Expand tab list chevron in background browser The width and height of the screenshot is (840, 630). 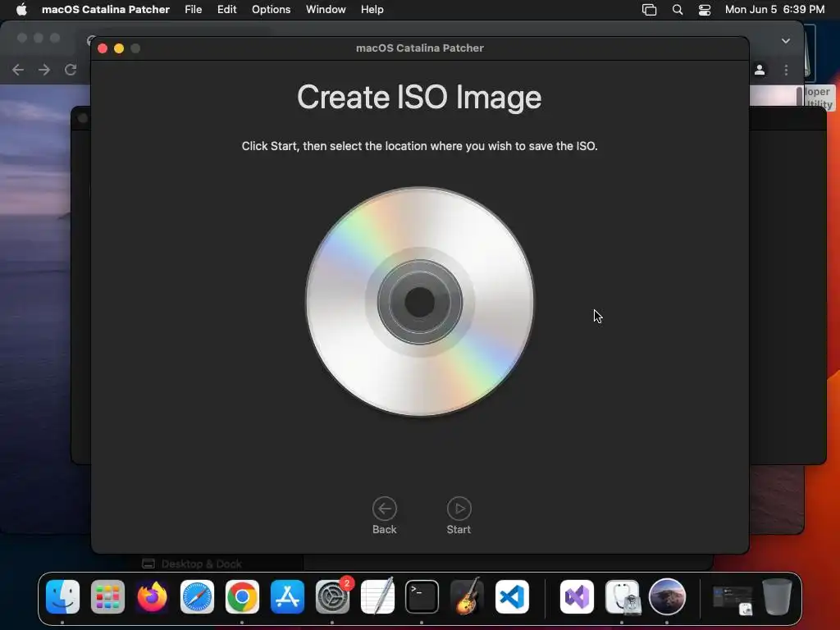coord(786,41)
